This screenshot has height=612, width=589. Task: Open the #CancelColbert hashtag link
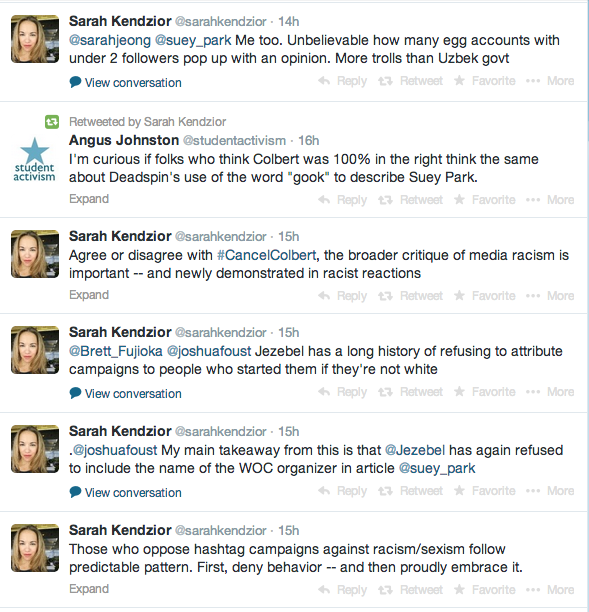tap(267, 255)
